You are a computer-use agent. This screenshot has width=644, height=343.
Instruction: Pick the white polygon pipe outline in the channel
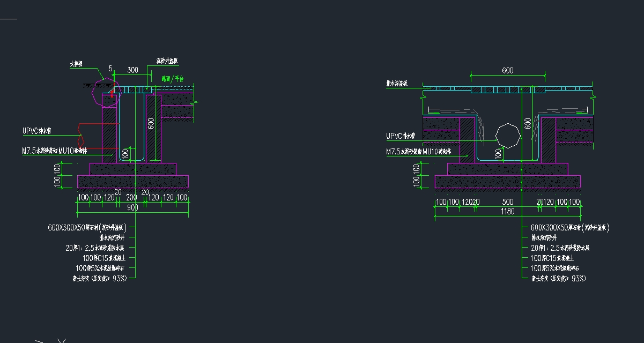[508, 136]
